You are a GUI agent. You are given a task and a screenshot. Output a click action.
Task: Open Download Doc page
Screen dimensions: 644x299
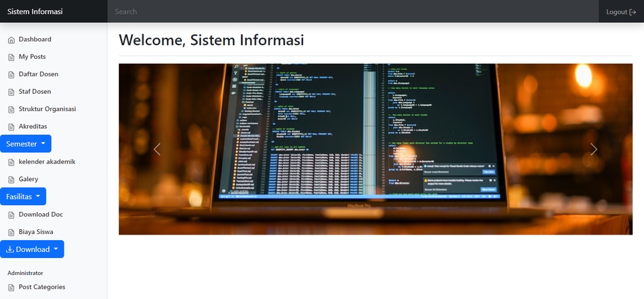(x=41, y=215)
